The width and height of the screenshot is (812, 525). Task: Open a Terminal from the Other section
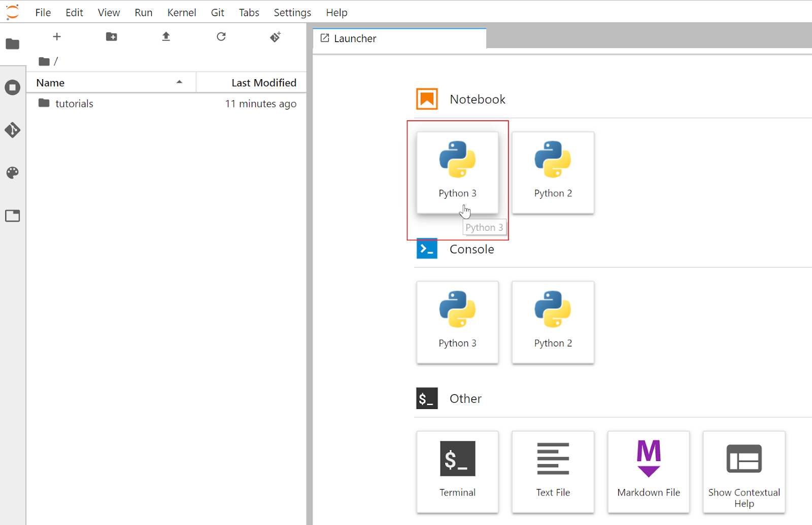click(x=457, y=472)
